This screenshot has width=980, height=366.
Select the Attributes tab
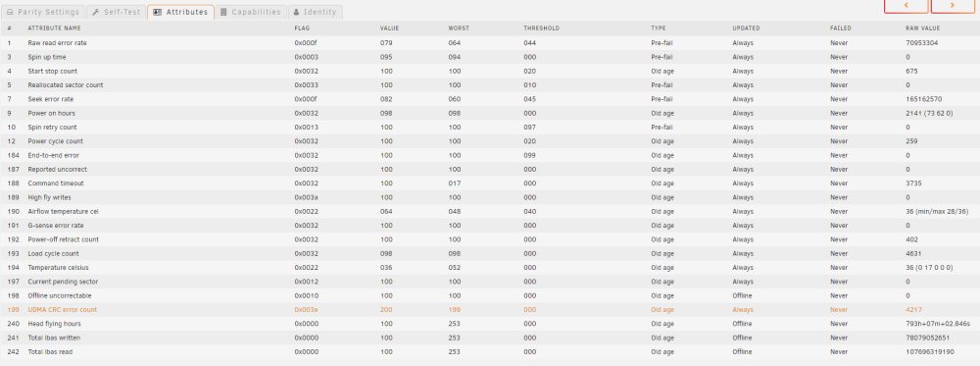180,12
